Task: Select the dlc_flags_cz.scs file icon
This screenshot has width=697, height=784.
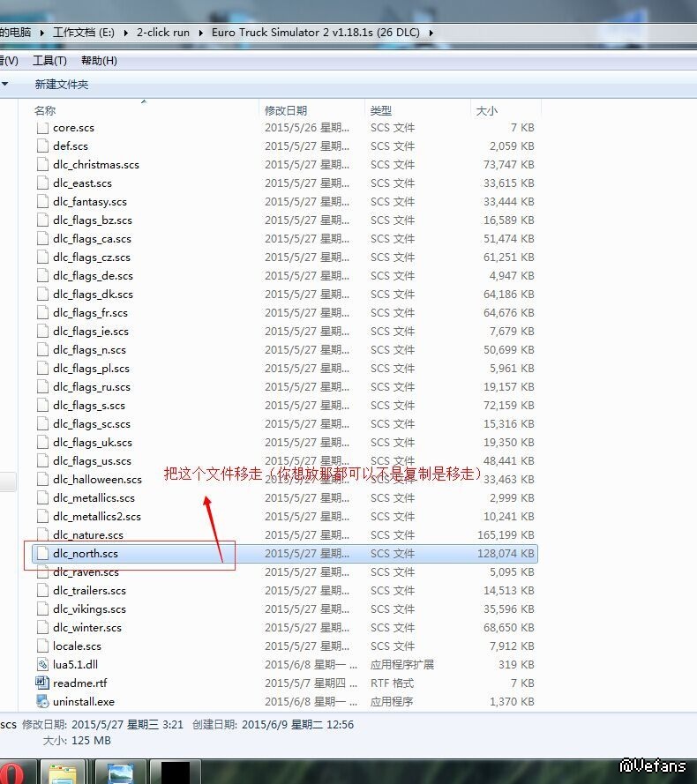Action: 42,257
